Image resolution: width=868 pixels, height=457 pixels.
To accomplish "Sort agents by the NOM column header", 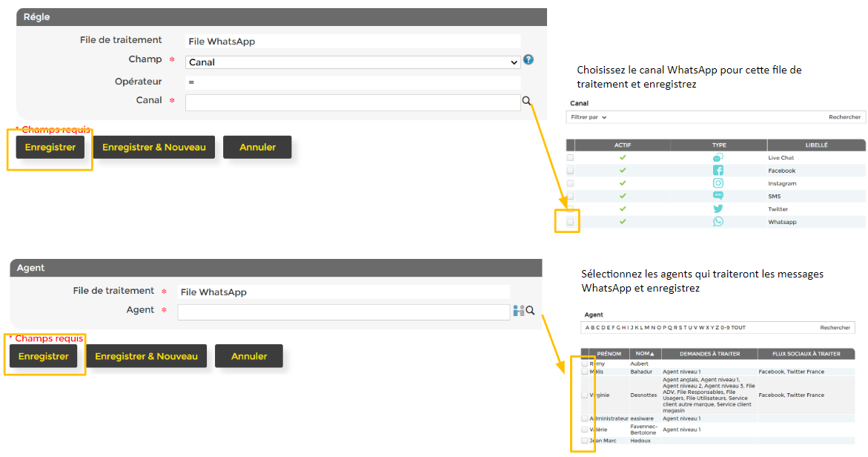I will (644, 354).
